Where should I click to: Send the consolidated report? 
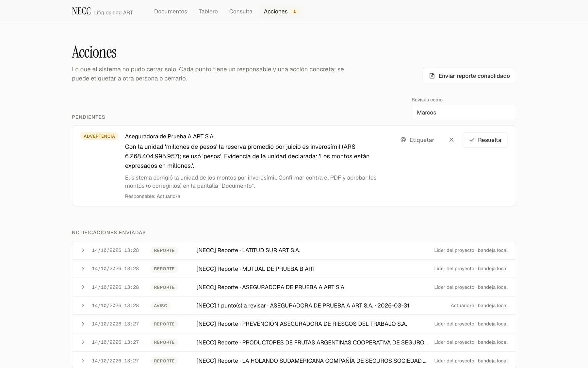pos(469,76)
